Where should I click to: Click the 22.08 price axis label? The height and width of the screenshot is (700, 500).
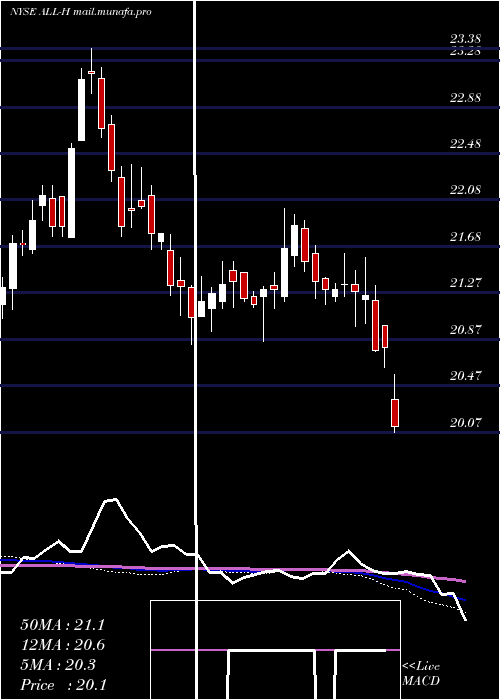point(465,190)
